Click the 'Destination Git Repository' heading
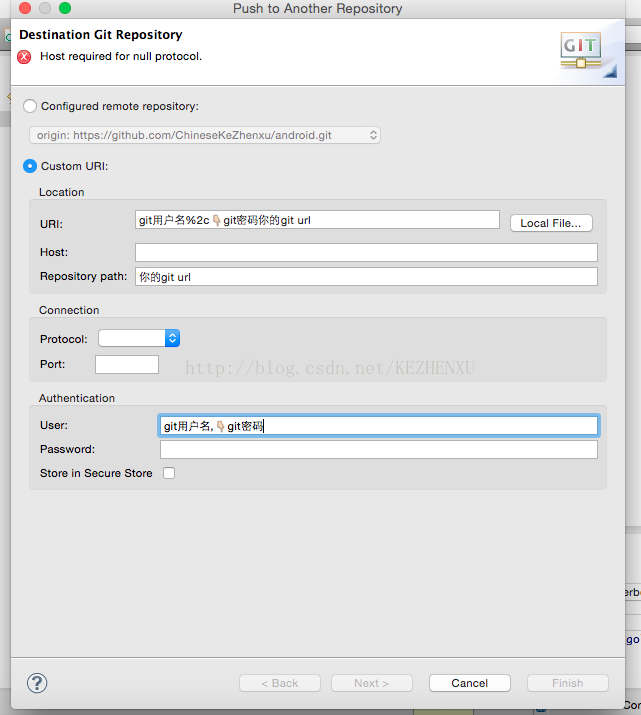 101,35
